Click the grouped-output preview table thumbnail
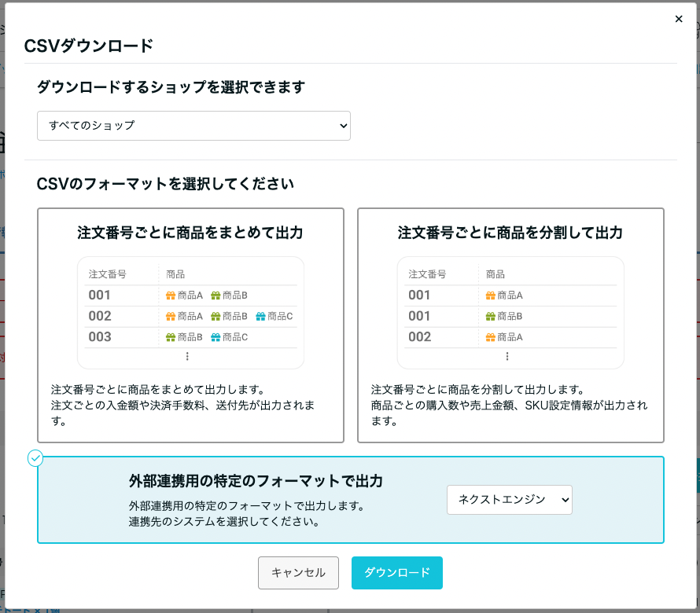Image resolution: width=700 pixels, height=613 pixels. (x=190, y=313)
